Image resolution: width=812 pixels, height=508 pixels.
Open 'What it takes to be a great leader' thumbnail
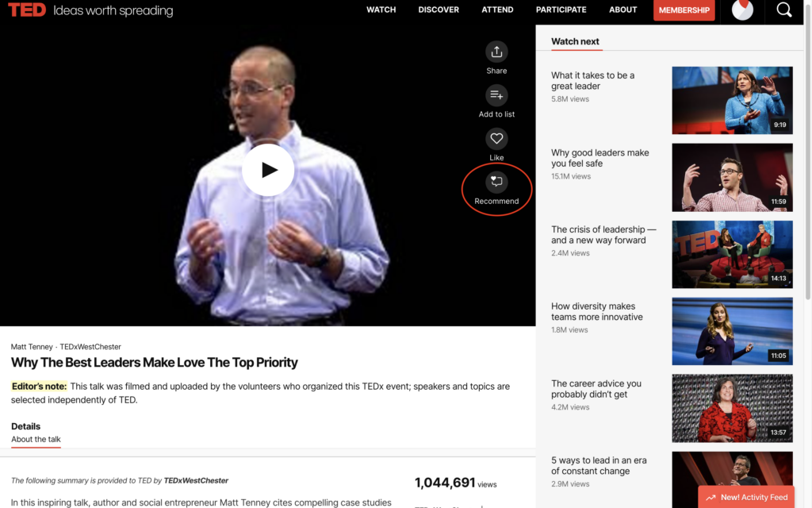coord(732,100)
